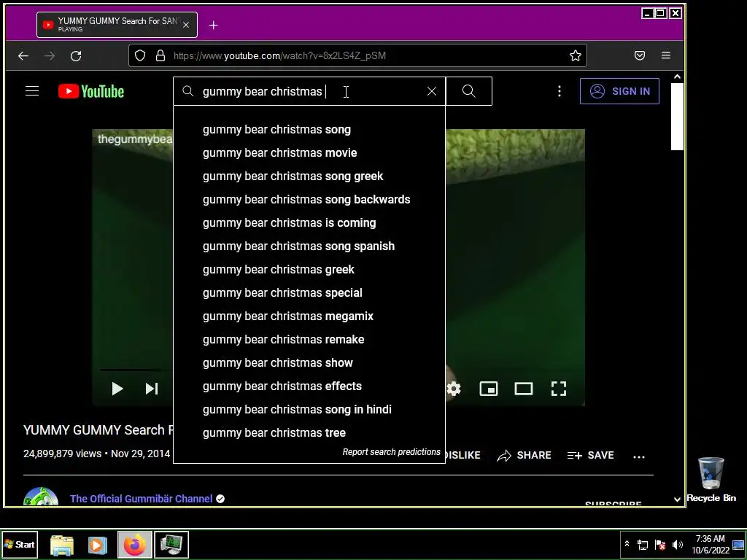This screenshot has height=560, width=747.
Task: Open the Windows Start menu
Action: [20, 544]
